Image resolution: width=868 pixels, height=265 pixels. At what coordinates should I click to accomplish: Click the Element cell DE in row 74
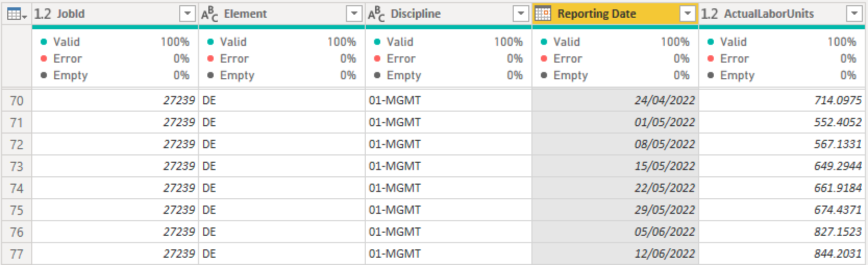click(x=282, y=188)
